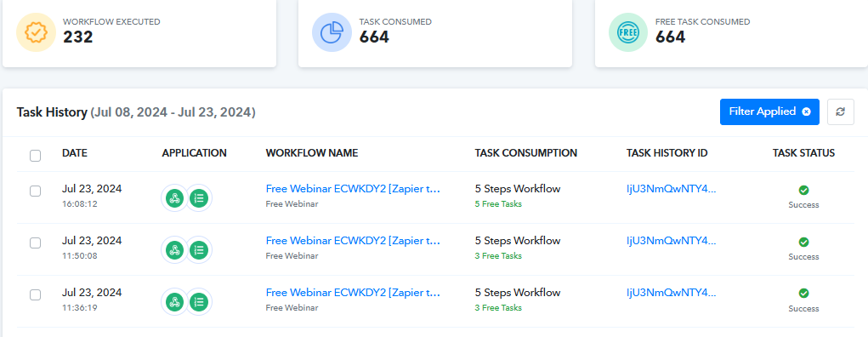
Task: Click the 3 Free Tasks label in the 11:50:08 row
Action: point(498,256)
